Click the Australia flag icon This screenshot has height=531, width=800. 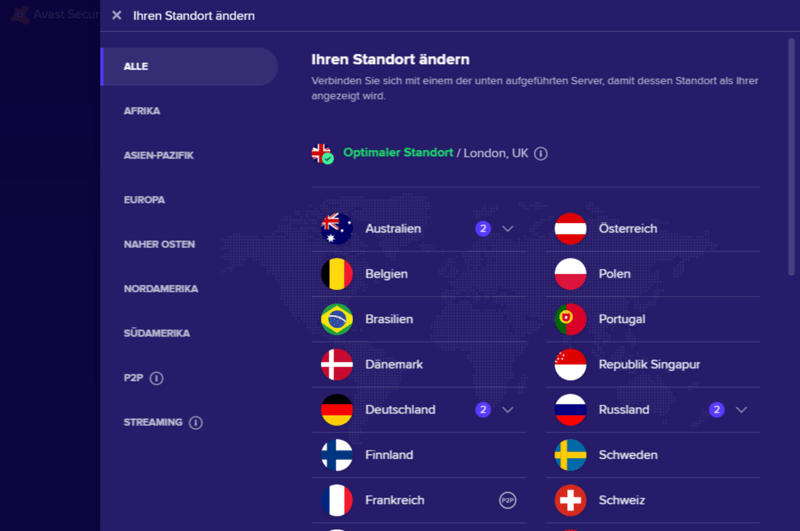tap(337, 229)
